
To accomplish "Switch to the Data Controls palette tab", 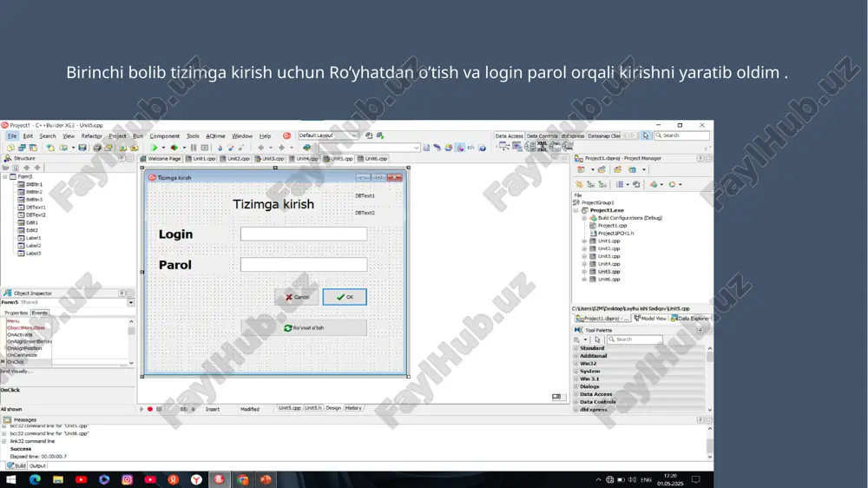I will click(x=542, y=135).
